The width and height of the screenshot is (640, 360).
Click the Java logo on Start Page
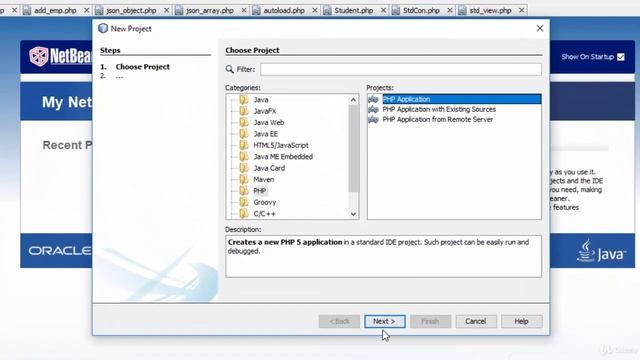coord(601,251)
